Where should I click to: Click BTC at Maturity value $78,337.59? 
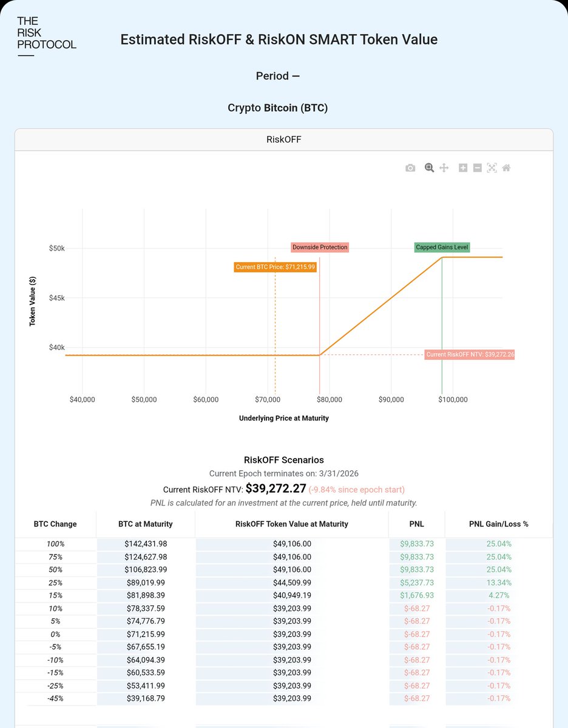(146, 608)
